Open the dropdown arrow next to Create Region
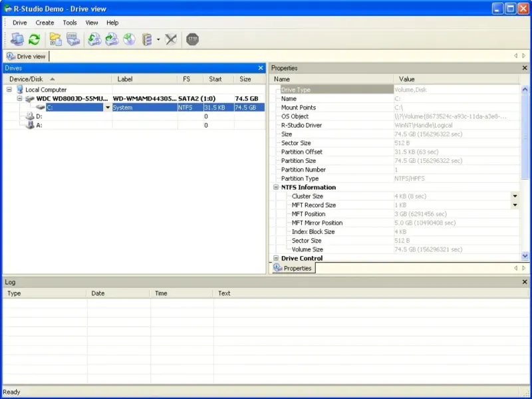This screenshot has width=532, height=399. [158, 40]
